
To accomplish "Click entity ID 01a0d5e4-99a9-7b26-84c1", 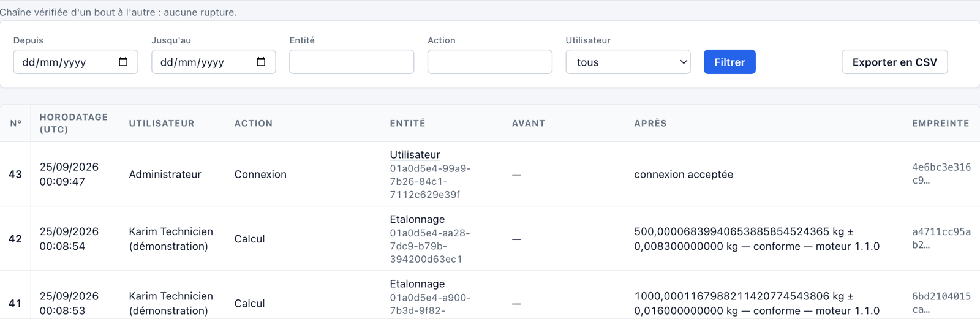I will point(430,181).
